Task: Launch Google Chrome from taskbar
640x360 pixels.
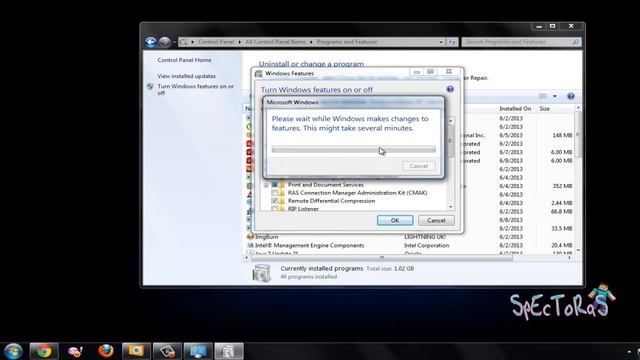Action: click(x=44, y=351)
